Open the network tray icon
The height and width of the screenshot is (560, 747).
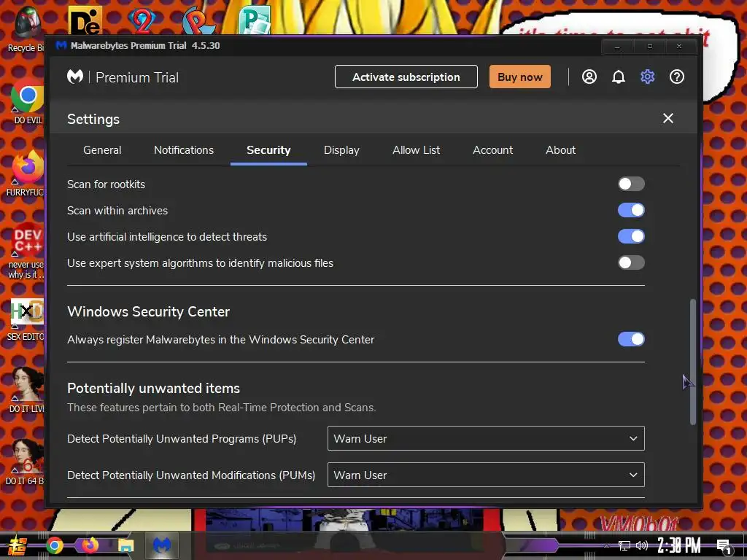click(624, 545)
